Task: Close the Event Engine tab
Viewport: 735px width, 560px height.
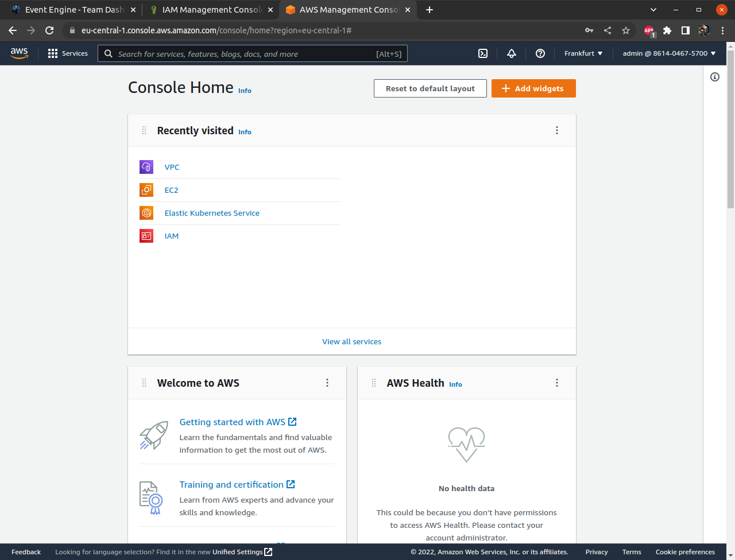Action: tap(133, 10)
